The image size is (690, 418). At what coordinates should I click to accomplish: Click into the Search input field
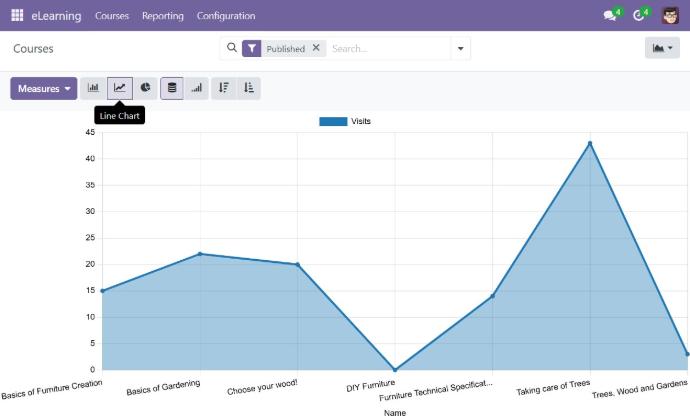(389, 48)
